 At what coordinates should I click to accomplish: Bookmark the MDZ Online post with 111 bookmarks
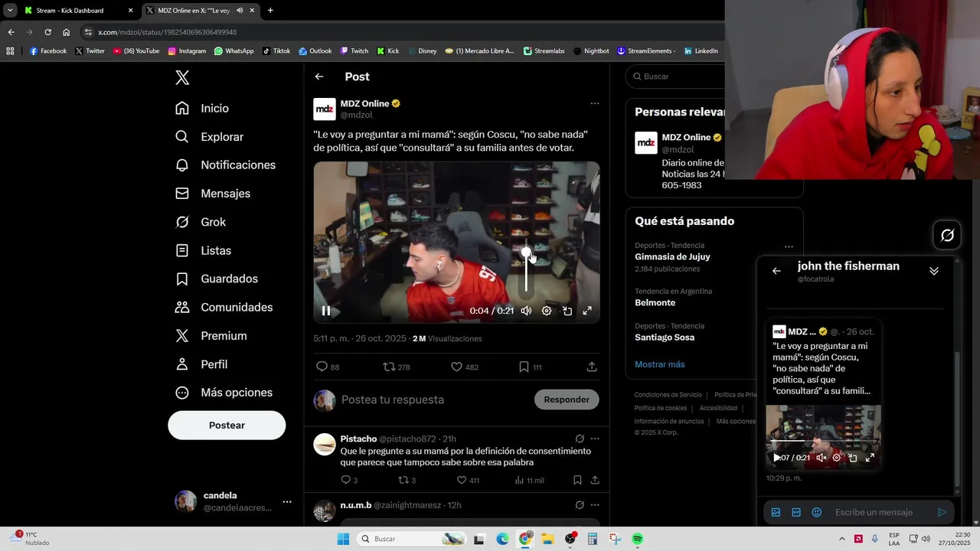[530, 367]
